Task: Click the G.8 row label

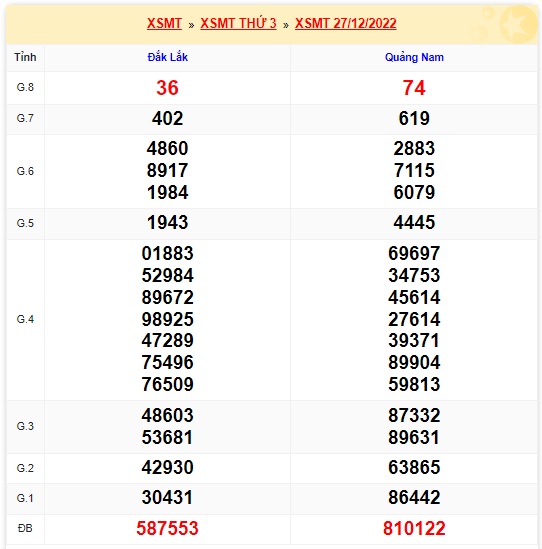Action: pos(25,87)
